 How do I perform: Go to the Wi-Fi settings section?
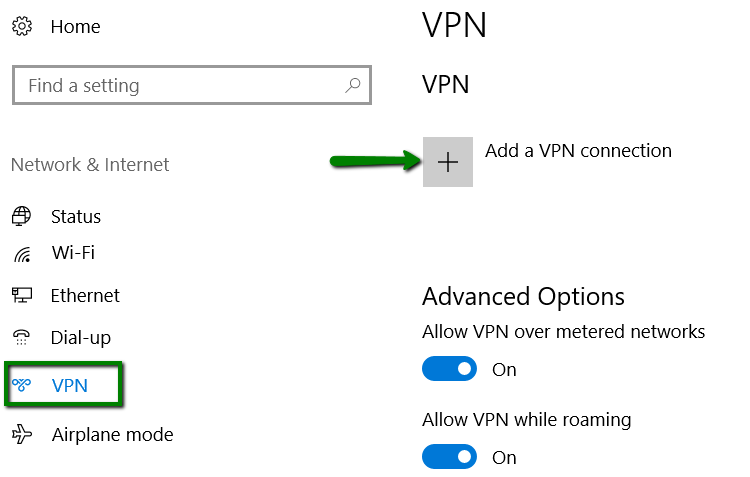pos(73,253)
